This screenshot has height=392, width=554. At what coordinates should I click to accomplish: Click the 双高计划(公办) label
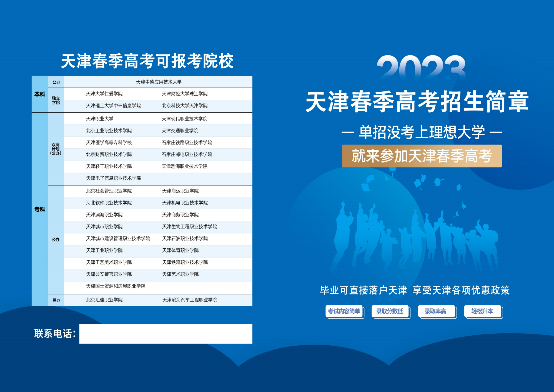click(56, 149)
